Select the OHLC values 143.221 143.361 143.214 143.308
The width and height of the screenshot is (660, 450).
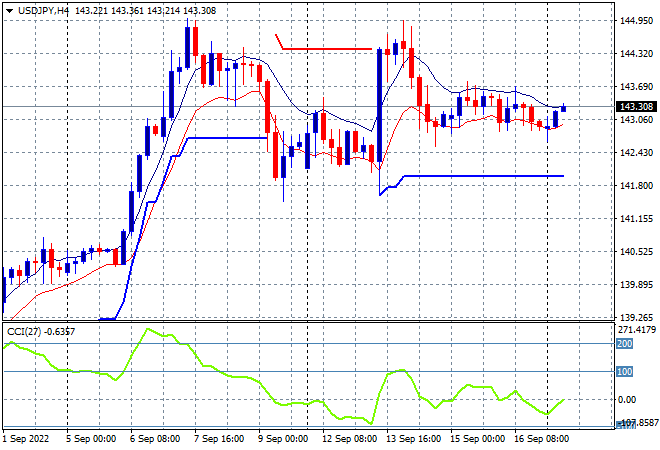coord(146,11)
